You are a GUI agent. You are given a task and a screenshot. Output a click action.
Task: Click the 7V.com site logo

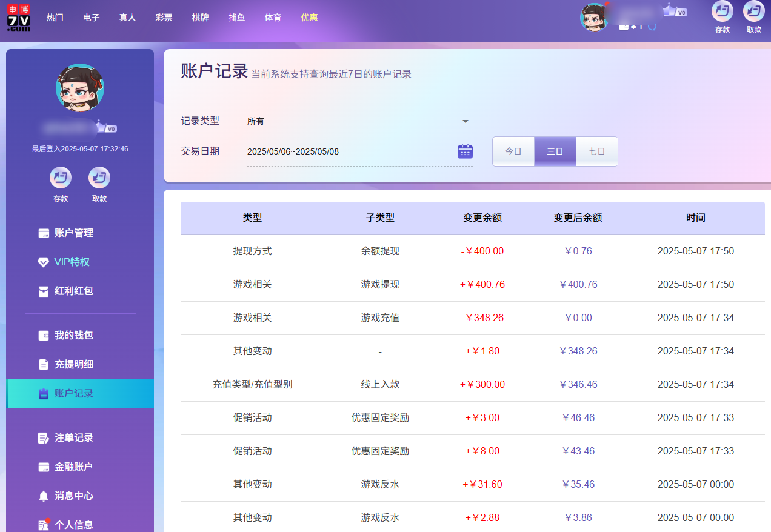[19, 18]
